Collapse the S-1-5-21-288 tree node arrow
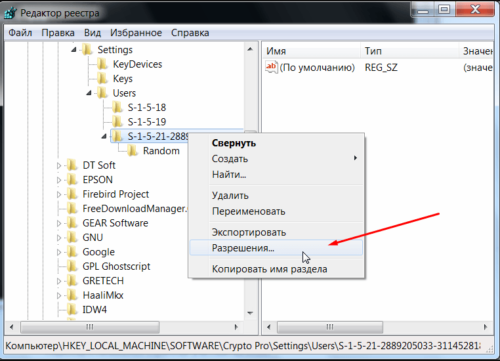Image resolution: width=500 pixels, height=361 pixels. coord(104,136)
